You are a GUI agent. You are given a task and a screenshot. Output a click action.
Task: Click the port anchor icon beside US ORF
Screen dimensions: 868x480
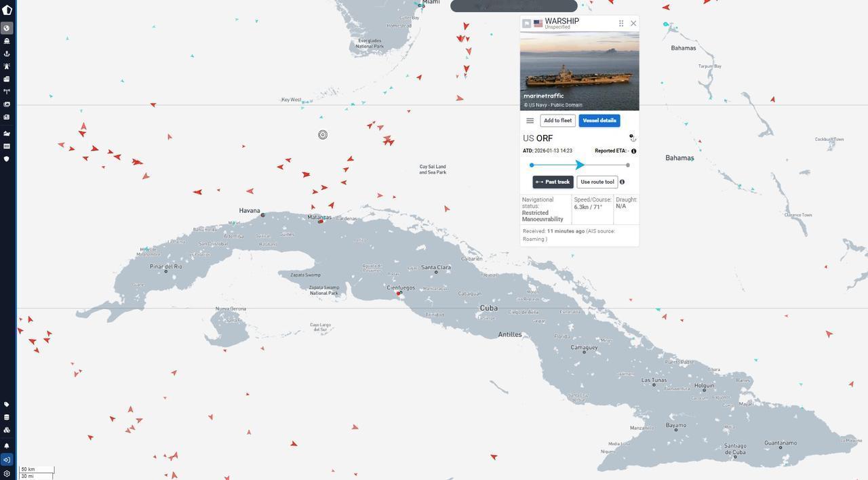633,138
